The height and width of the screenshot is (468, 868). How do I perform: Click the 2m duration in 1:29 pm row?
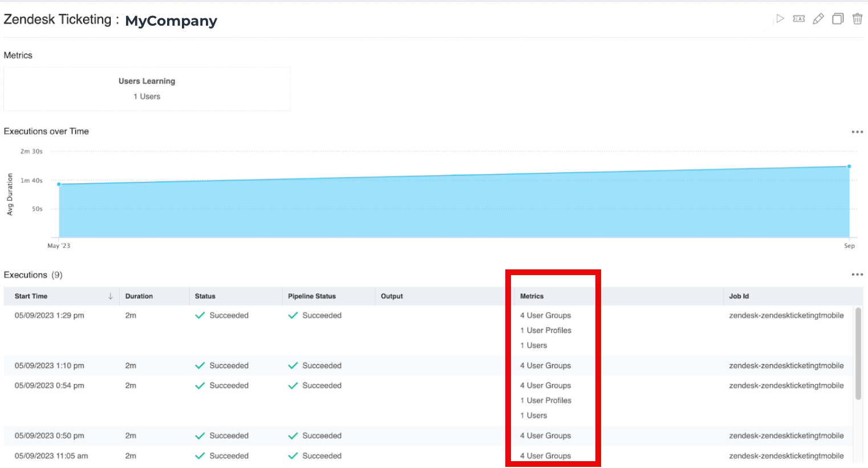[131, 315]
